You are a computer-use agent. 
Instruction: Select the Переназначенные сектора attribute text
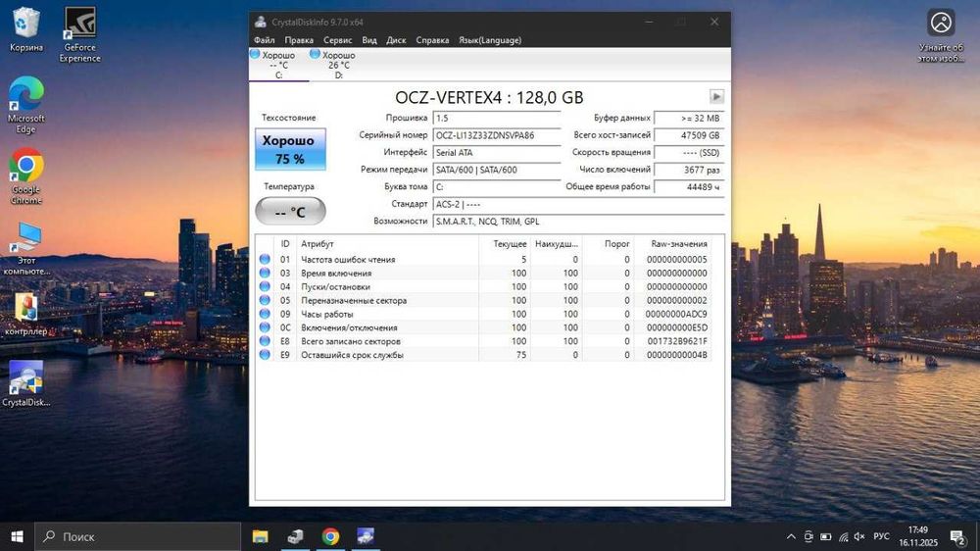(354, 300)
